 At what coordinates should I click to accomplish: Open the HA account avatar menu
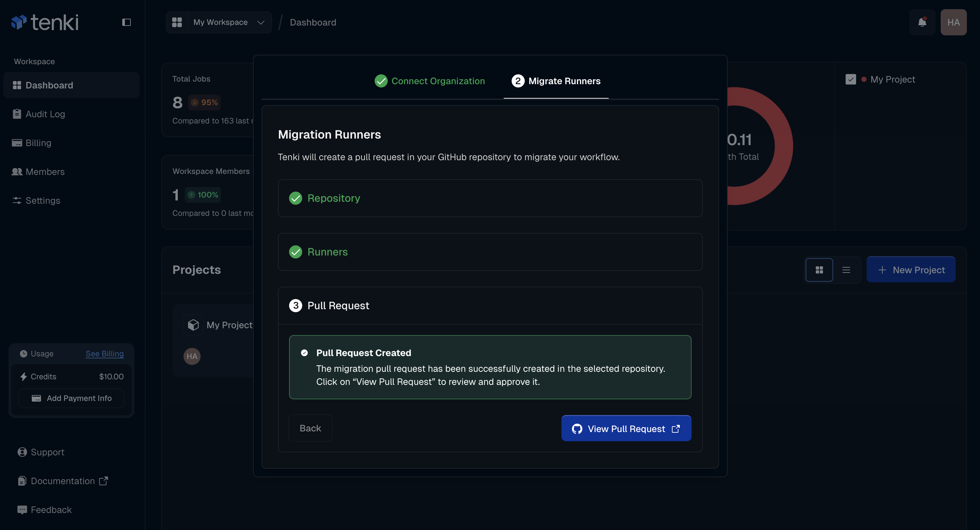[x=954, y=22]
